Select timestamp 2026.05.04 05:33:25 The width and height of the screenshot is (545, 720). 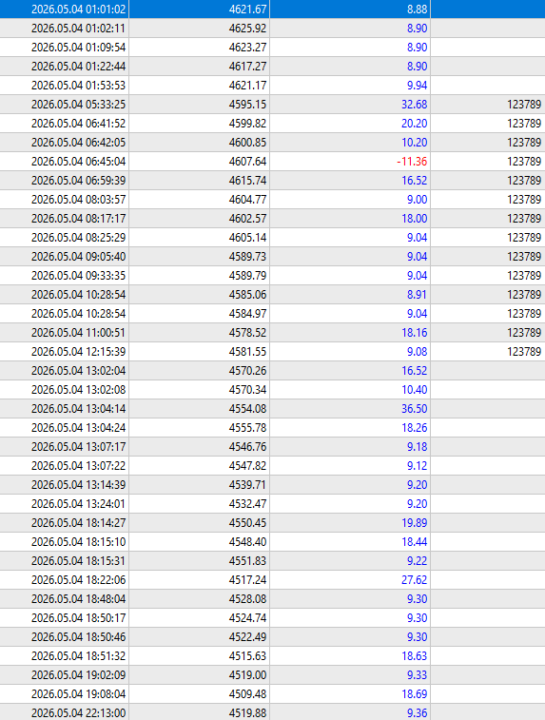pyautogui.click(x=78, y=105)
